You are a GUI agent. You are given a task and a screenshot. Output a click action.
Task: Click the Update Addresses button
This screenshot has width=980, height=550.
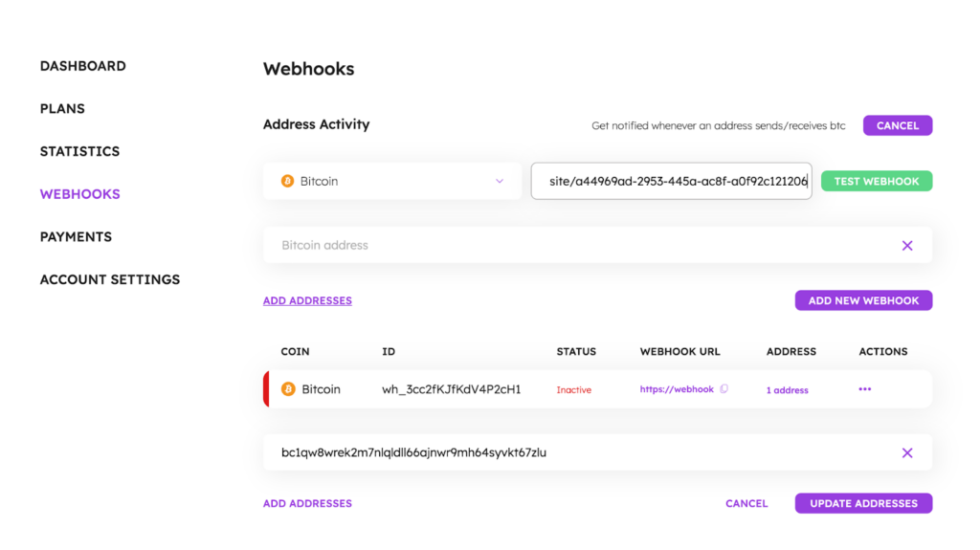[863, 503]
